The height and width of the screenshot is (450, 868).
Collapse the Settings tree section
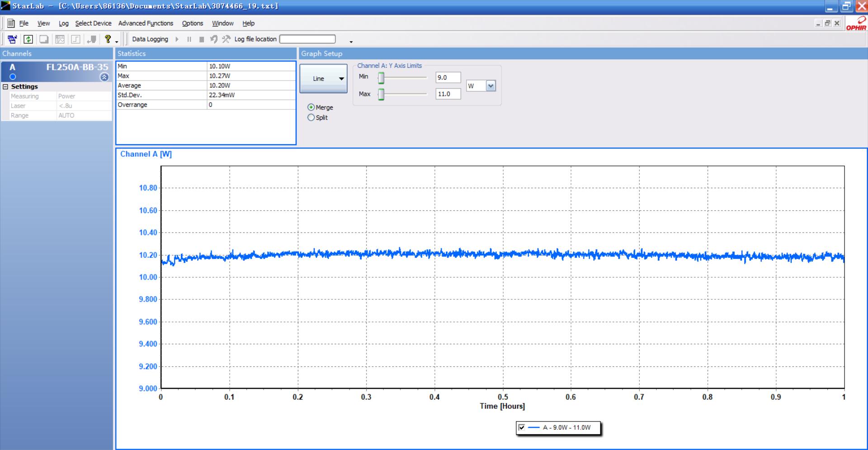point(5,87)
